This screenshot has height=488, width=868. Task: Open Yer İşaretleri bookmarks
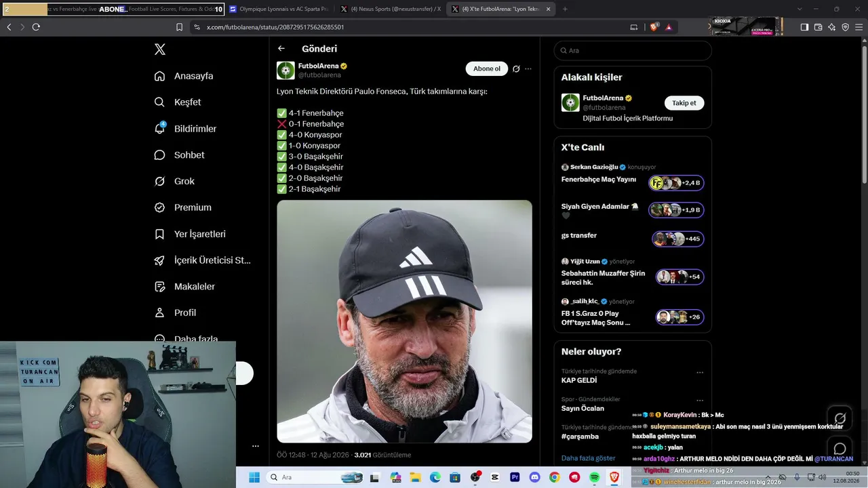point(190,234)
